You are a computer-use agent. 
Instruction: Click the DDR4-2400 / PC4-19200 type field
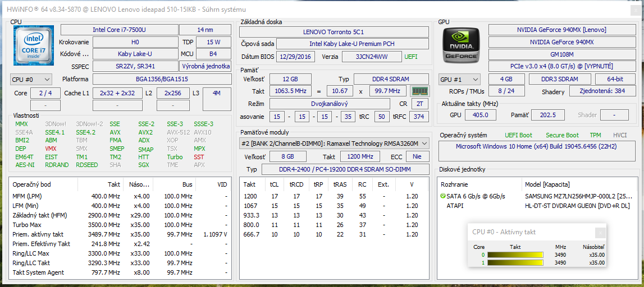click(x=345, y=169)
